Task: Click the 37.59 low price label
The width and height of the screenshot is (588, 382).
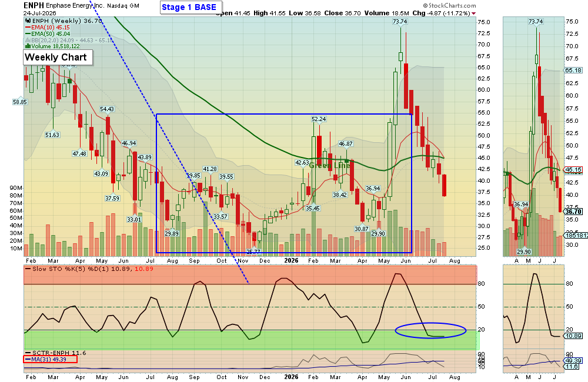Action: [112, 198]
